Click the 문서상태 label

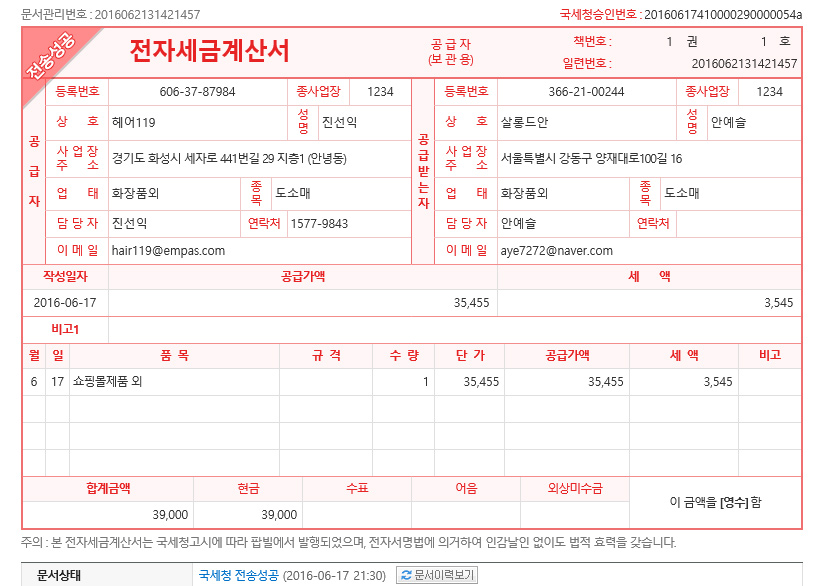(x=59, y=575)
